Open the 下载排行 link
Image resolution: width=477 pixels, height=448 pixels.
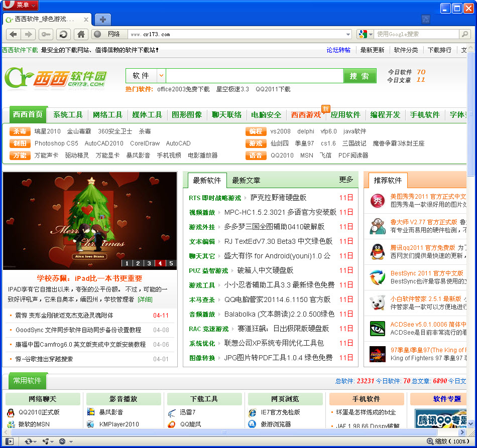click(x=439, y=50)
